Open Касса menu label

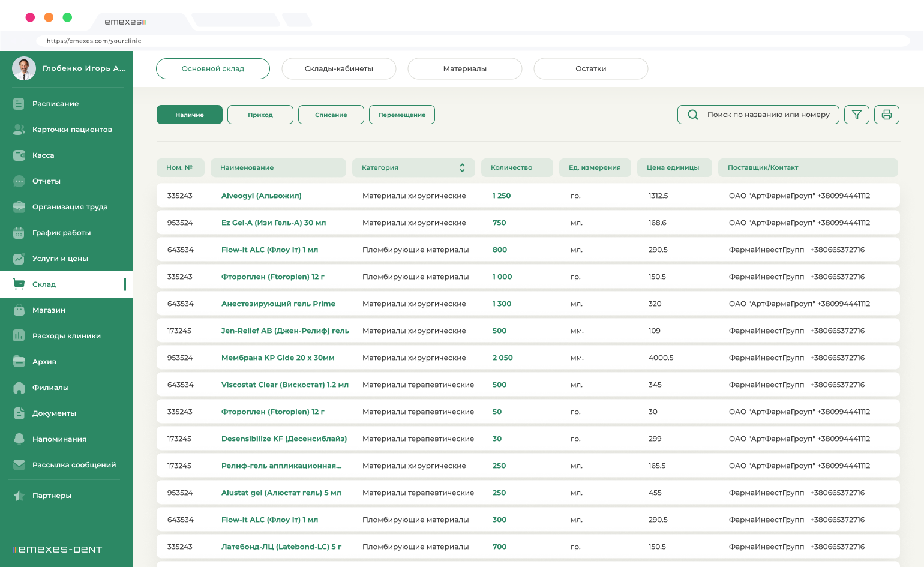point(43,155)
